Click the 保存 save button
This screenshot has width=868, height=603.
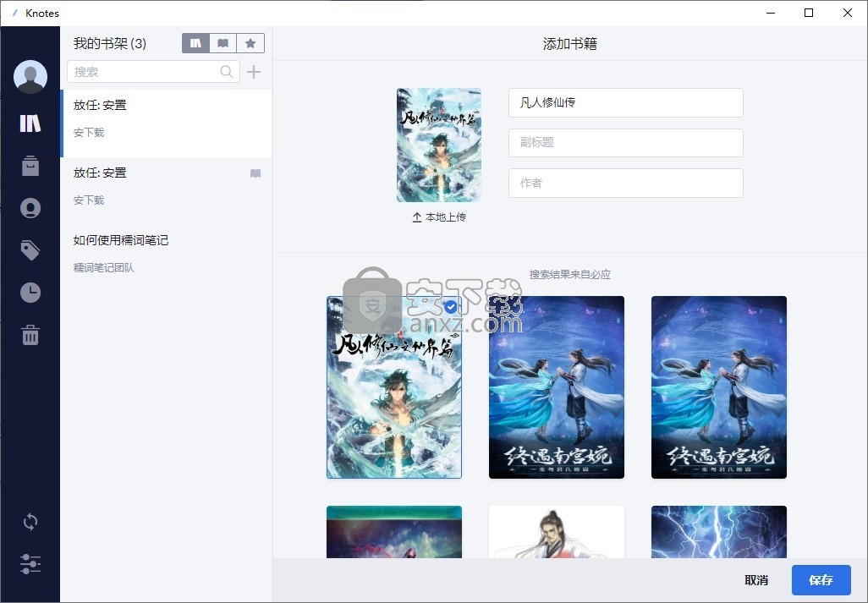click(x=821, y=580)
